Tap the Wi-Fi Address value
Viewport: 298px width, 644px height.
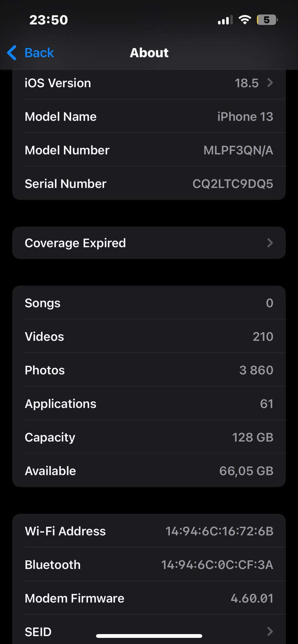pos(219,531)
